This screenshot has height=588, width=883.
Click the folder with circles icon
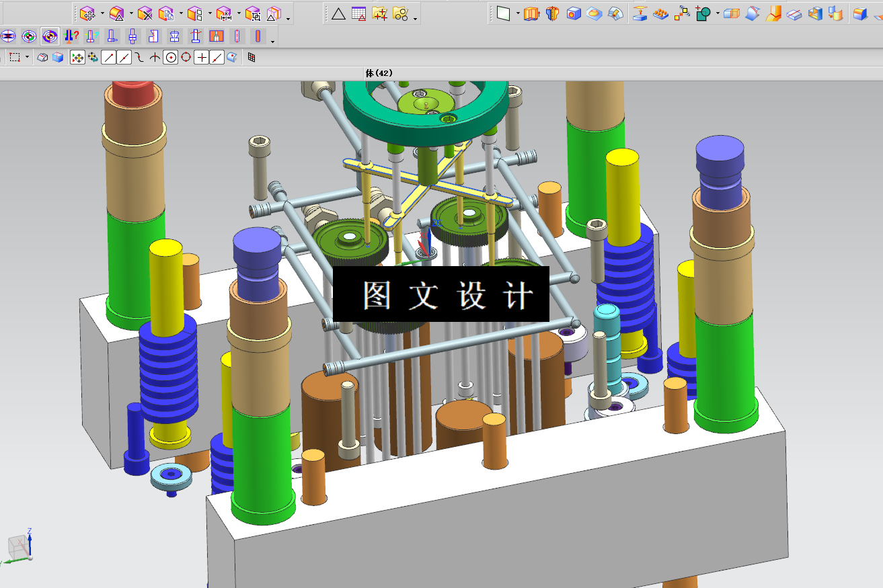pyautogui.click(x=401, y=13)
